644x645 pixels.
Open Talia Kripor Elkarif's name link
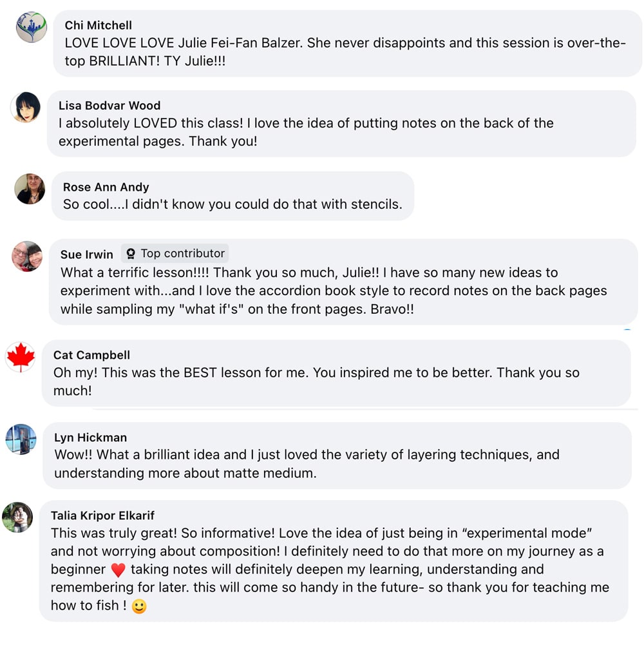[x=102, y=515]
